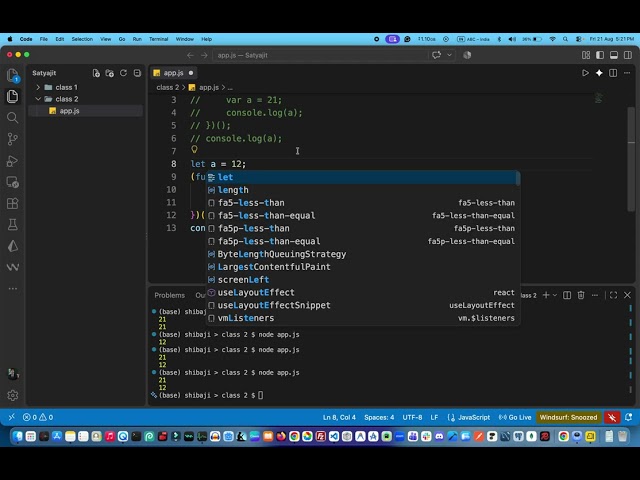The width and height of the screenshot is (640, 480).
Task: Open the chat dropdown arrow in title bar
Action: pyautogui.click(x=449, y=55)
